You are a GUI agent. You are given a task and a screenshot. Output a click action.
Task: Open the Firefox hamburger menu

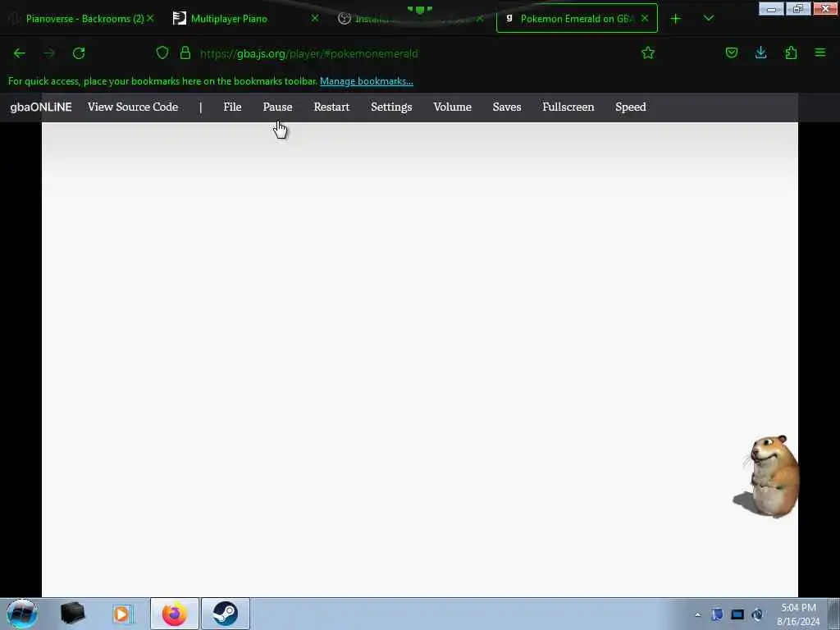(820, 52)
